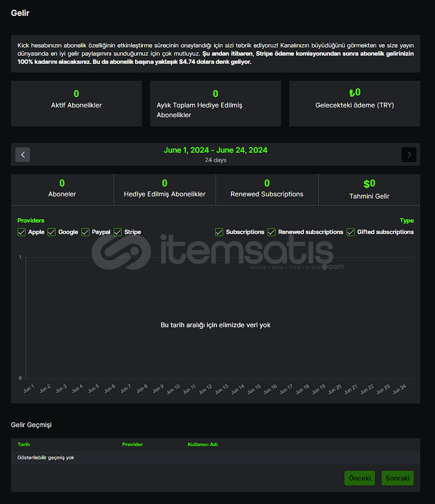Select the Renewed Subscriptions stat tab
This screenshot has width=435, height=504.
[267, 189]
